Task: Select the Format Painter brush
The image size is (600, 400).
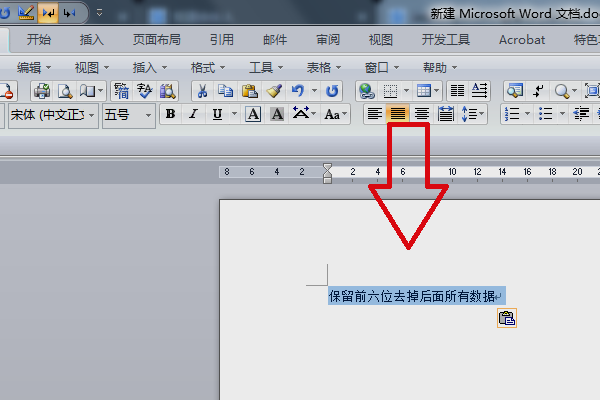Action: click(x=274, y=91)
